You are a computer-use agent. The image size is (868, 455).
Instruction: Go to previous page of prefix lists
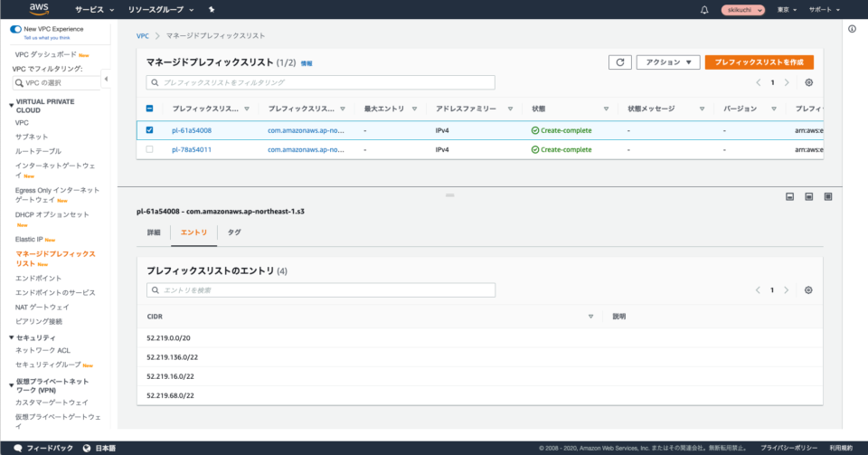[x=759, y=82]
